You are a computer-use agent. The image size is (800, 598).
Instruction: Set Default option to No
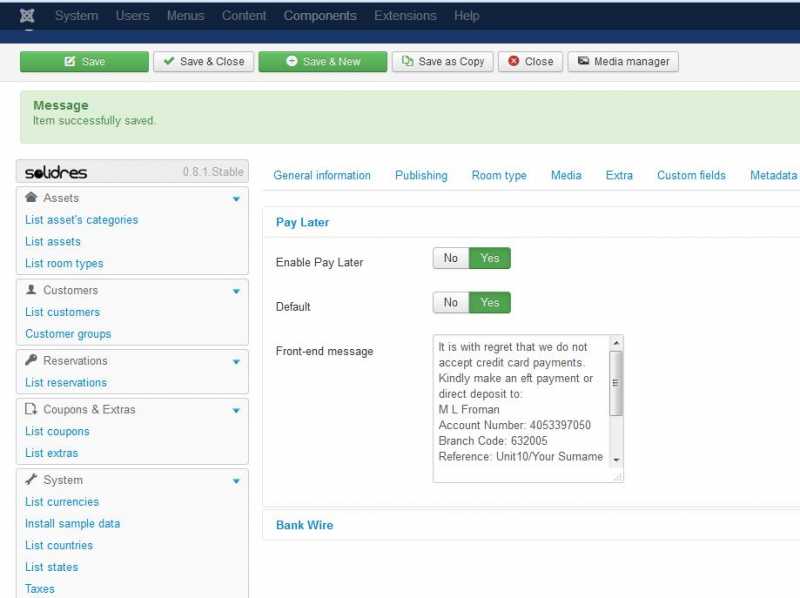[451, 302]
